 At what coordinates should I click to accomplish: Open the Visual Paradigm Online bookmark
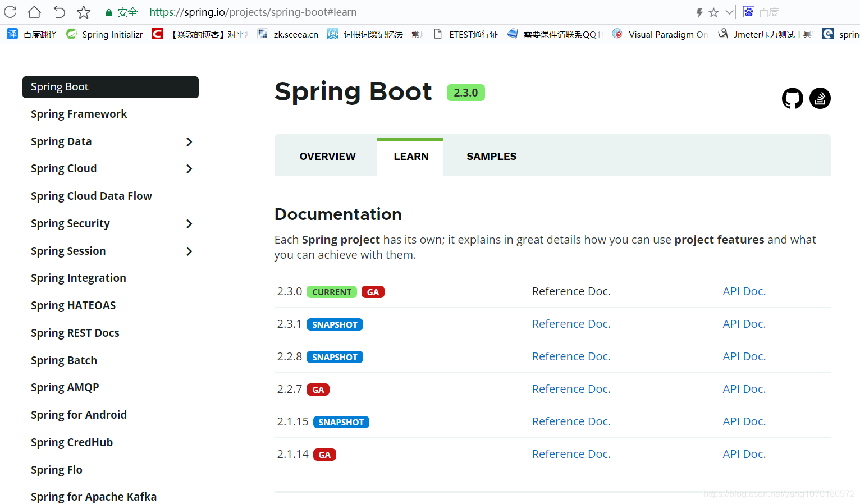660,34
